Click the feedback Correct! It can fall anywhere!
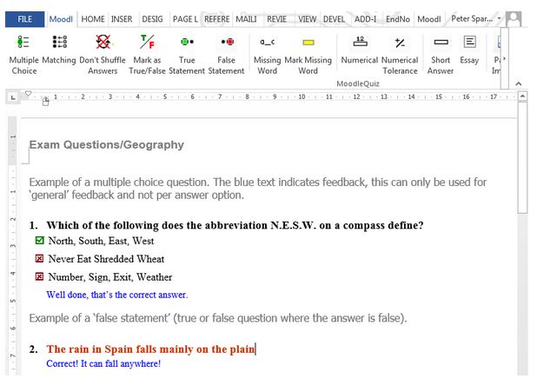Viewport: 537px width, 392px height. click(103, 363)
